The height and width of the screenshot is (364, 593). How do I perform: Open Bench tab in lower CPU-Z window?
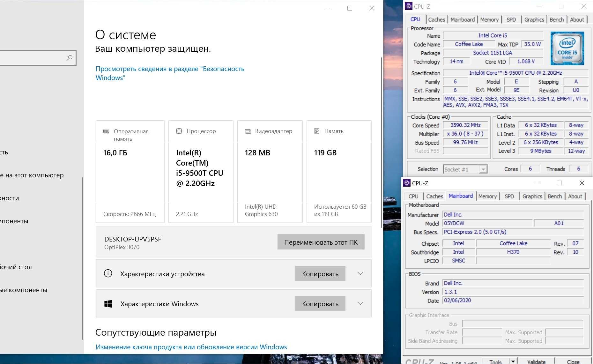coord(555,196)
